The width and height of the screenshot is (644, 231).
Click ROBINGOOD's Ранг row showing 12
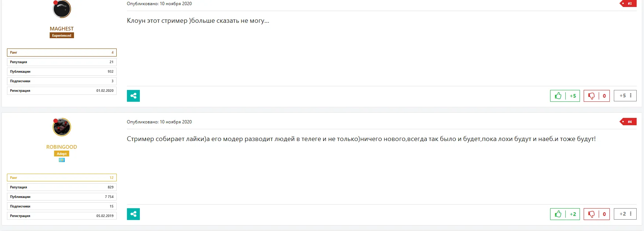(x=62, y=178)
